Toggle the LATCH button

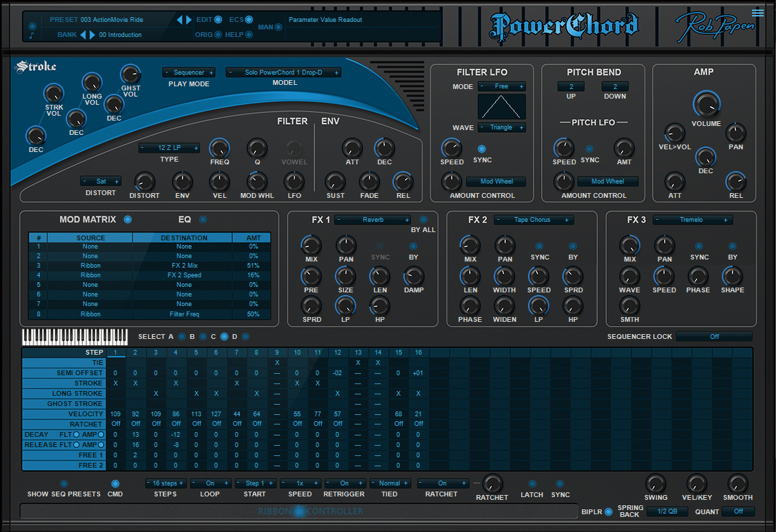pos(532,483)
